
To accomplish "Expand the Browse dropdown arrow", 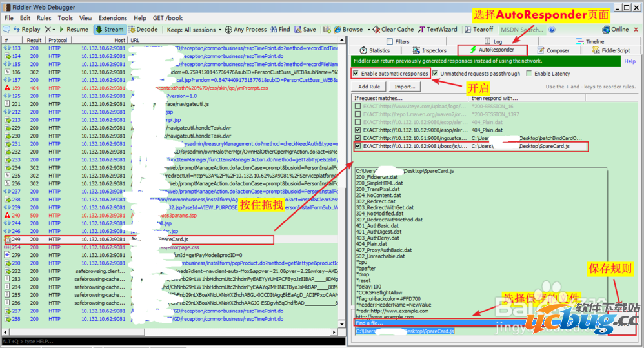I will click(x=368, y=30).
